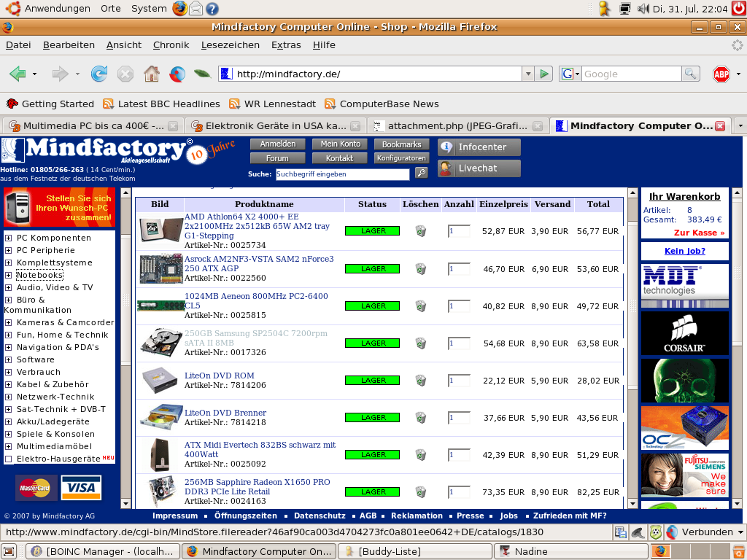The height and width of the screenshot is (560, 747).
Task: Click the Mindfactory search magnifier button
Action: pyautogui.click(x=422, y=173)
